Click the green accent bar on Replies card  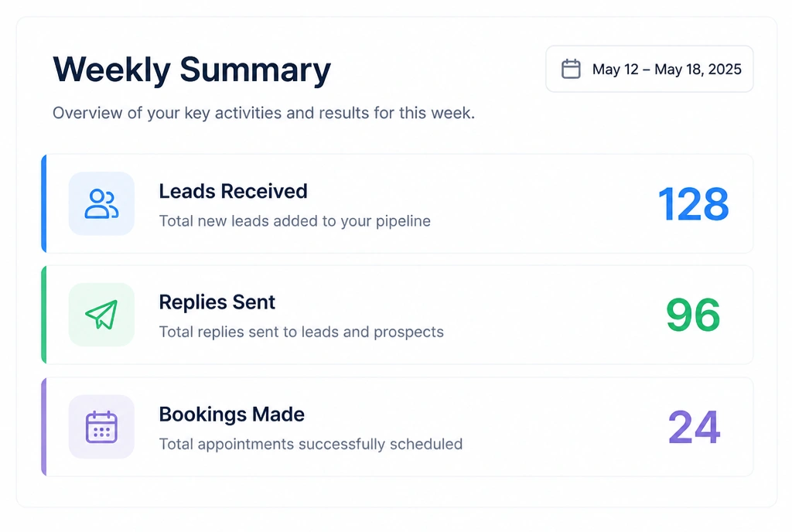pos(44,315)
